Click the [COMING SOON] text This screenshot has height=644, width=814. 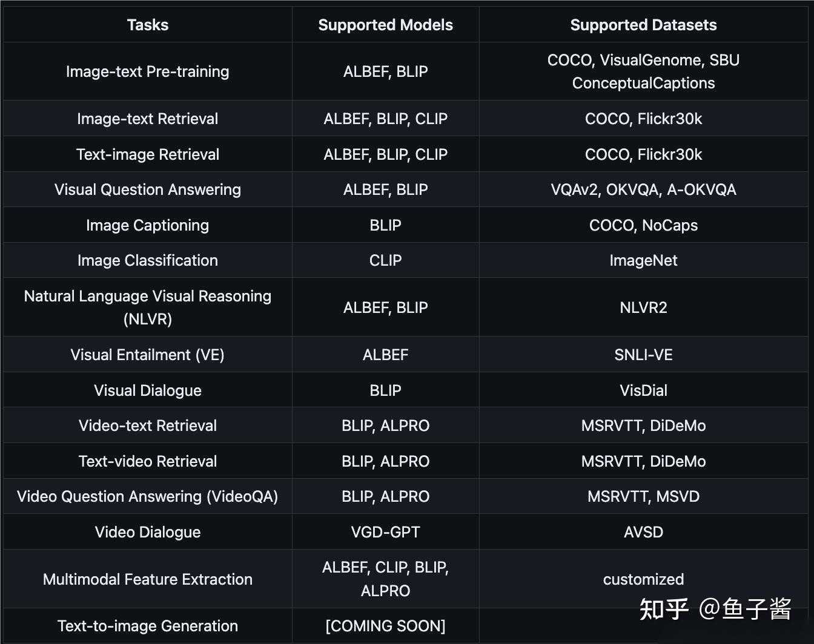pyautogui.click(x=385, y=626)
